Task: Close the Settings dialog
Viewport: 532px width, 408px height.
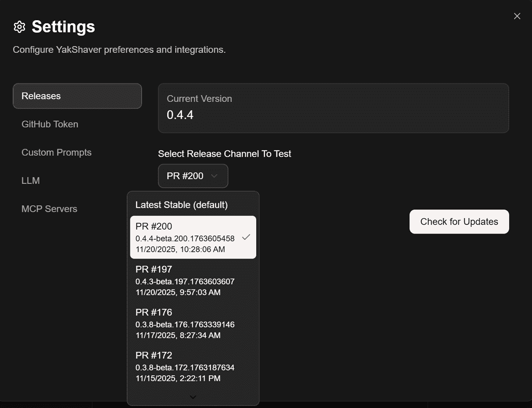Action: (517, 16)
